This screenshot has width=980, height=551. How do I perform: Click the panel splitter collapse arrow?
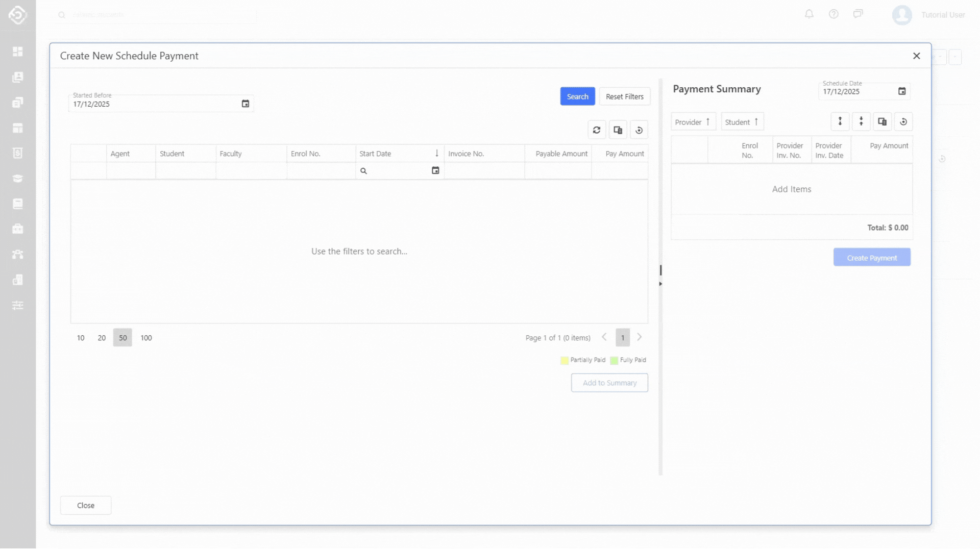click(660, 284)
